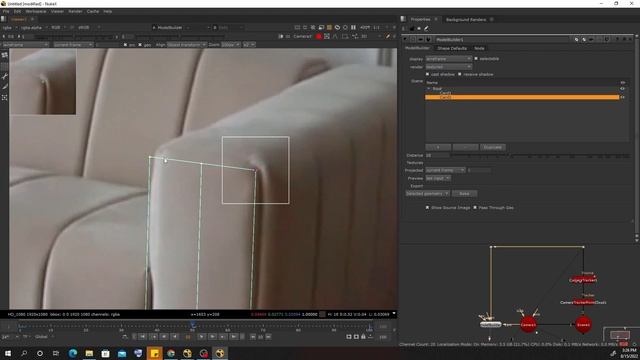Open the current frame dropdown in viewer toolbar

coord(73,44)
